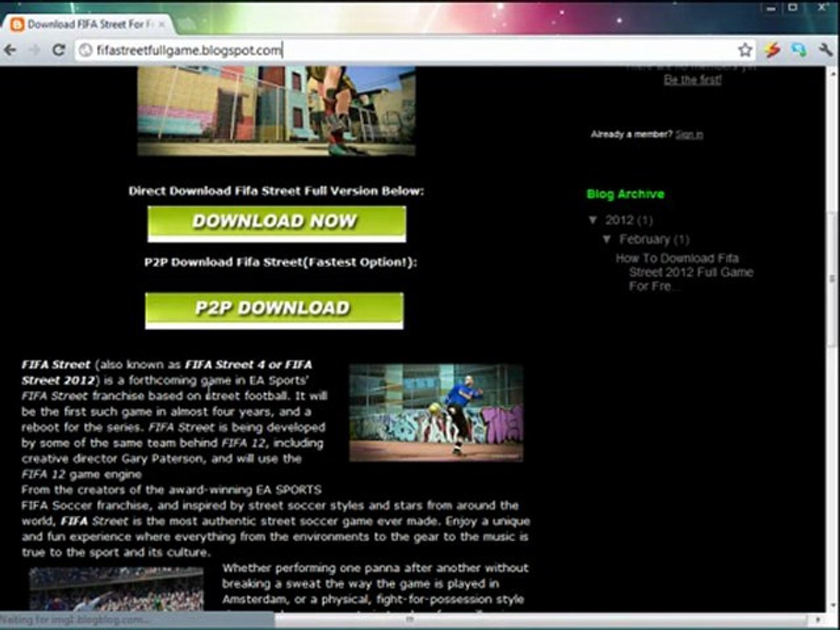Image resolution: width=840 pixels, height=630 pixels.
Task: Collapse the 2012 archive year
Action: click(593, 220)
